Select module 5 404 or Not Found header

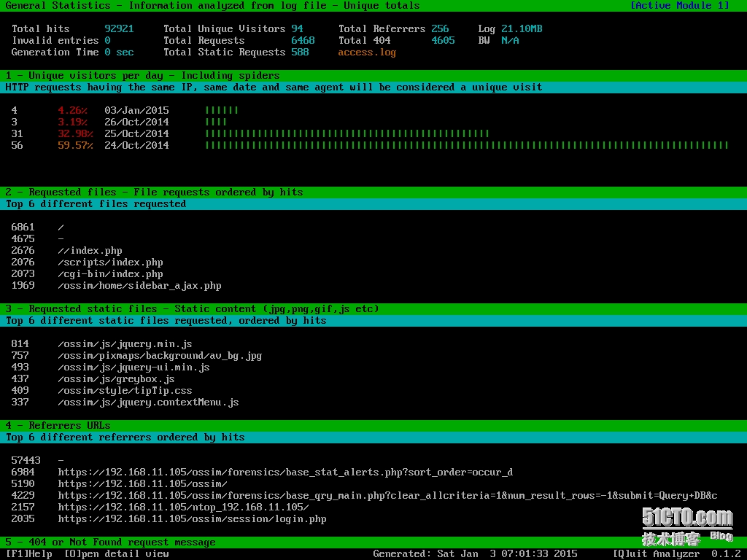pos(373,542)
